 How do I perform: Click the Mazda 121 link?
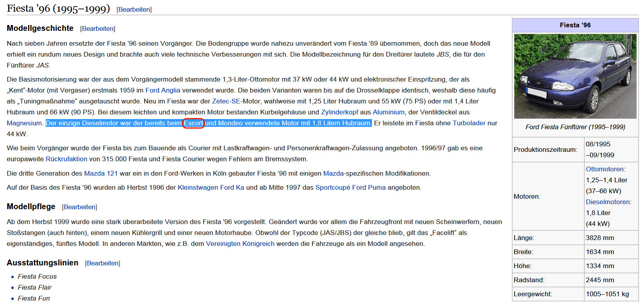(x=101, y=174)
